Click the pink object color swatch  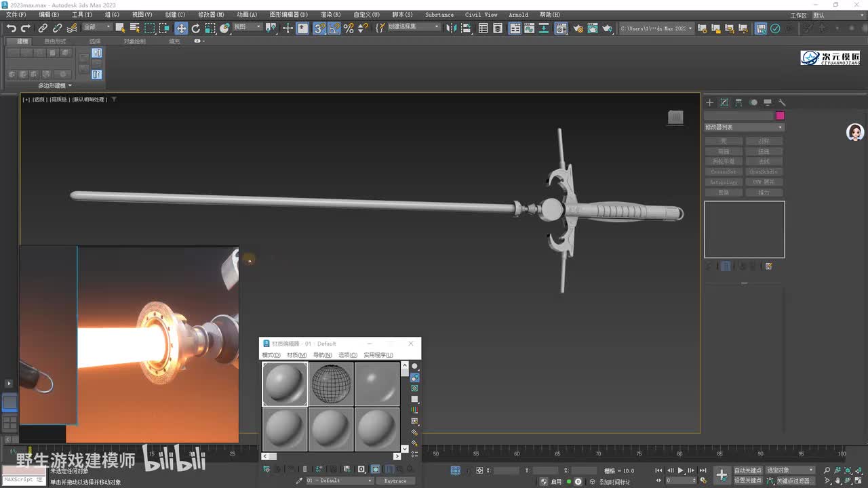780,116
